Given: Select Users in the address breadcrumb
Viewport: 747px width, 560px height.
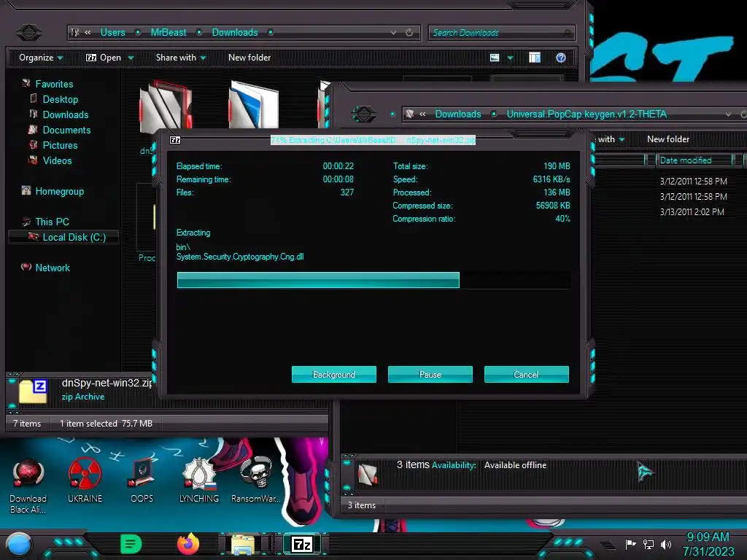Looking at the screenshot, I should point(112,32).
